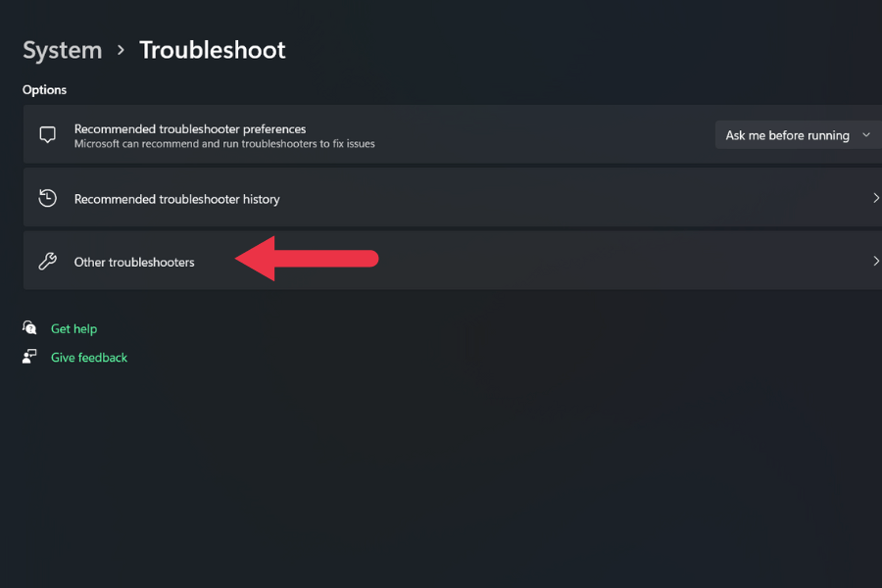Go back to System in breadcrumb
Image resolution: width=882 pixels, height=588 pixels.
63,50
